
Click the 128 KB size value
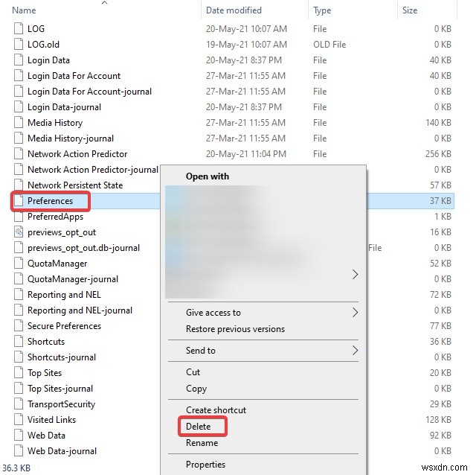[438, 420]
